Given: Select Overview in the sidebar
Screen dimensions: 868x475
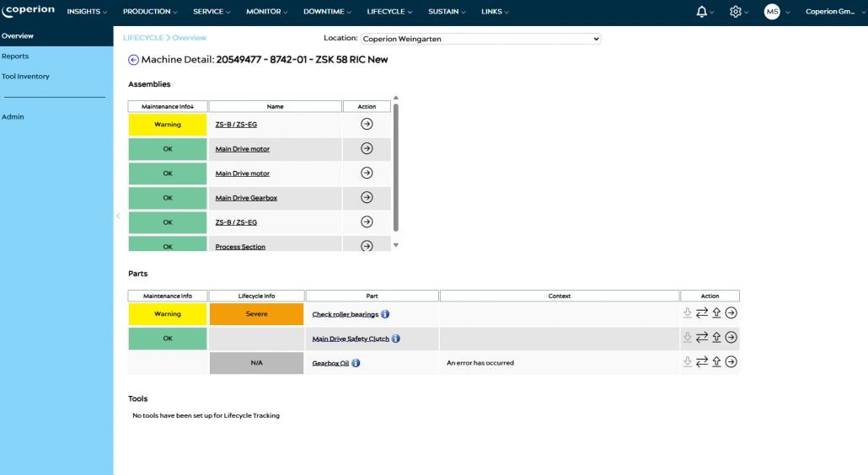Looking at the screenshot, I should (18, 36).
